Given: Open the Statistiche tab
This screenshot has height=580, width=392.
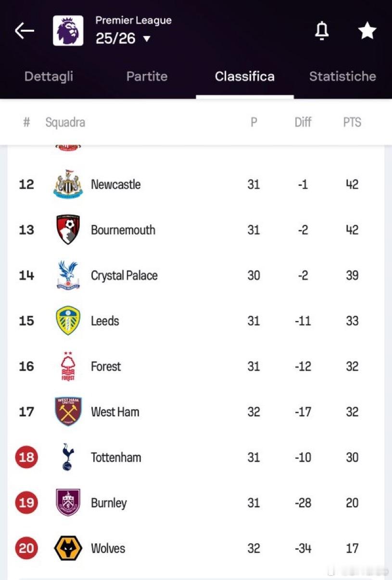Looking at the screenshot, I should click(342, 76).
